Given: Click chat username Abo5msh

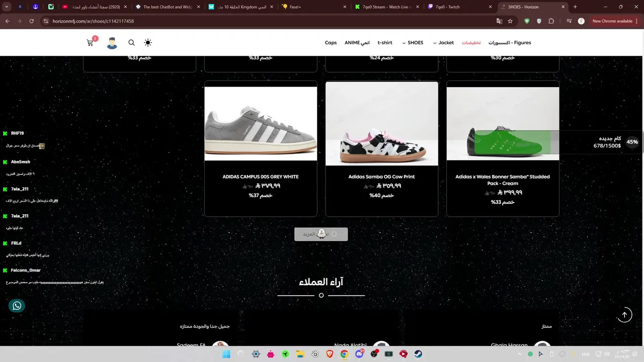Looking at the screenshot, I should pyautogui.click(x=21, y=162).
